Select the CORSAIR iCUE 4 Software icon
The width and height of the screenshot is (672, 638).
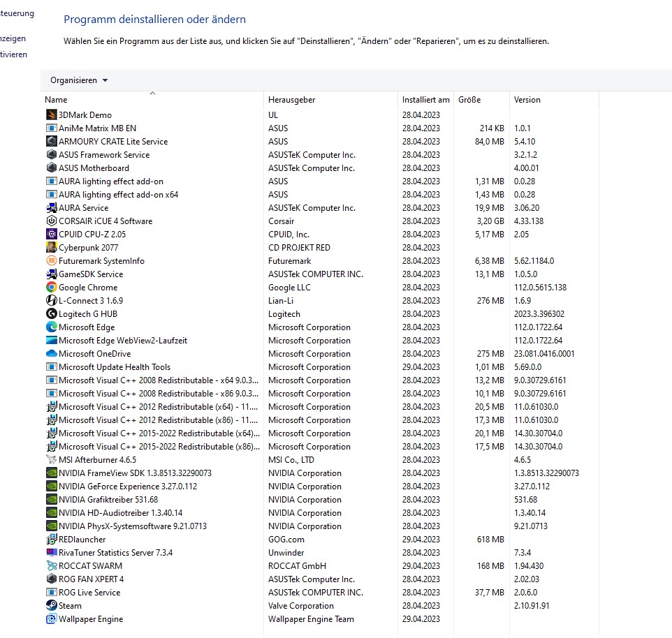(x=52, y=221)
